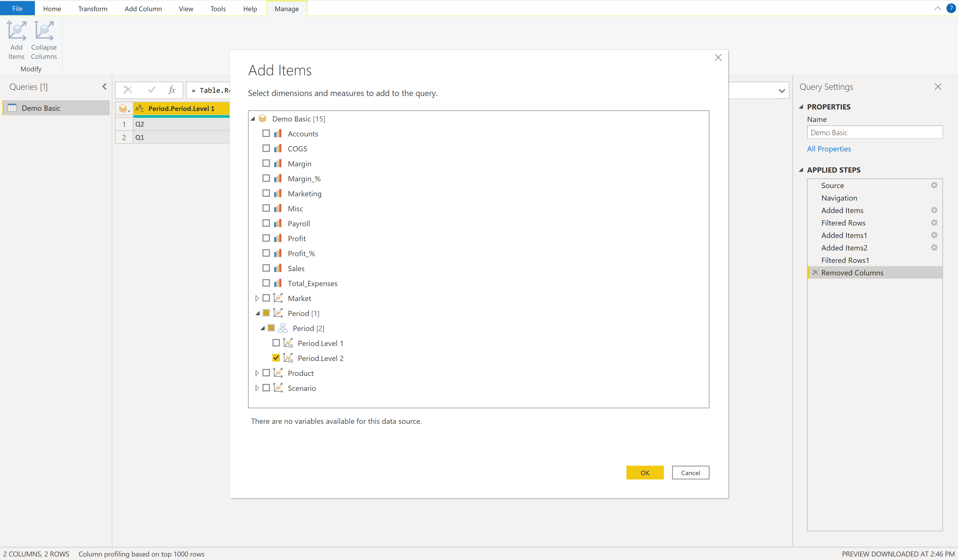Screen dimensions: 958x560
Task: Collapse the Queries pane with the arrow icon
Action: [x=105, y=87]
